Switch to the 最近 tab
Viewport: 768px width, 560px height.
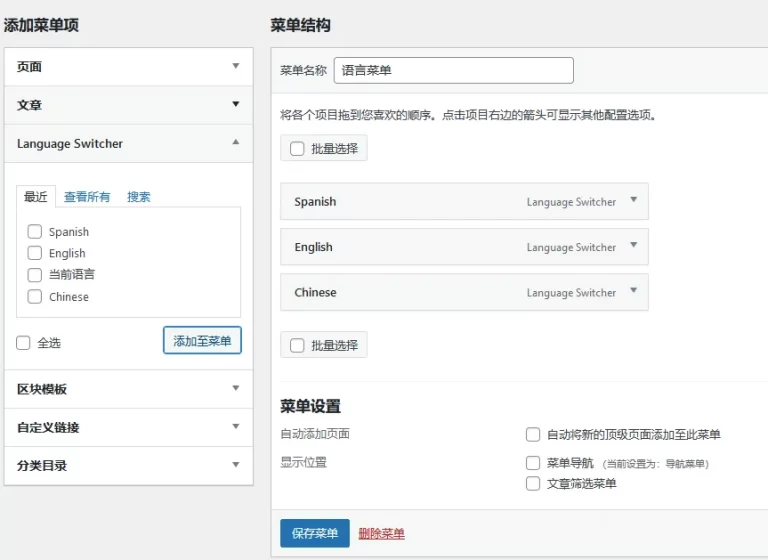pyautogui.click(x=36, y=196)
